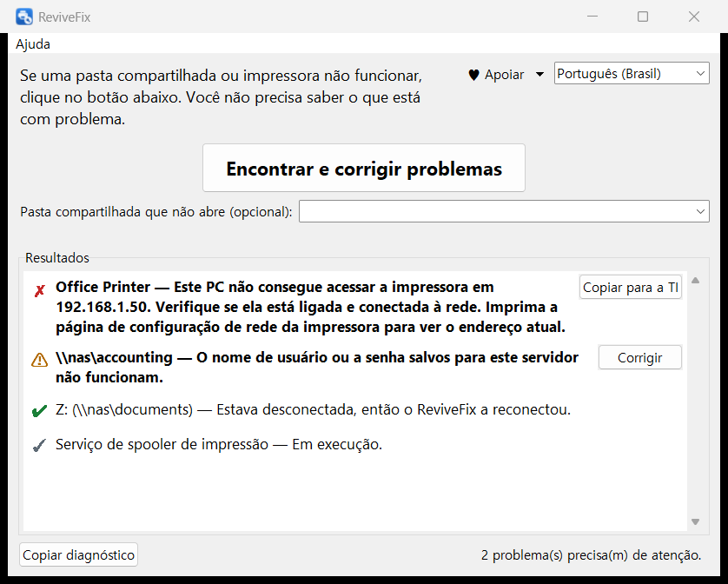The image size is (728, 584).
Task: Click the Apoiar button label
Action: pyautogui.click(x=504, y=75)
